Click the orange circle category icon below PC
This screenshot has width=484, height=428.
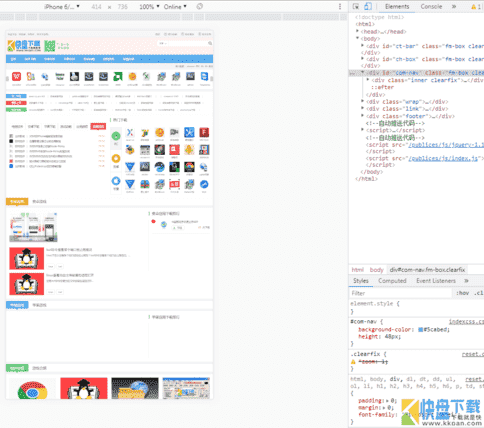point(116,159)
